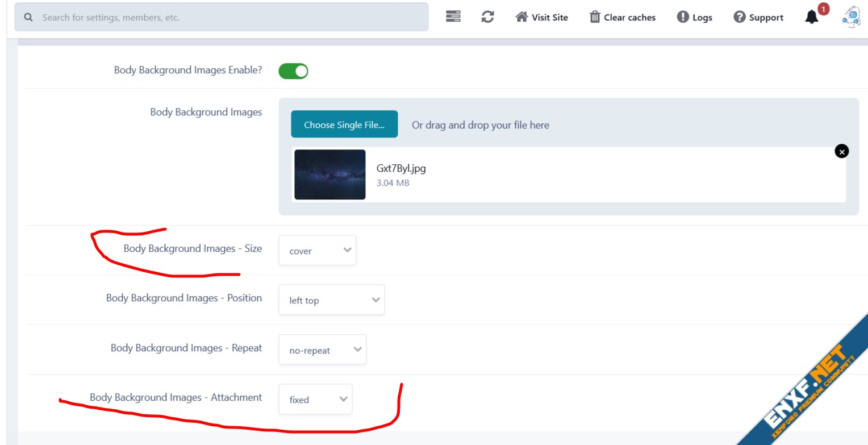Viewport: 868px width, 445px height.
Task: Click the Clear caches menu text
Action: (629, 18)
